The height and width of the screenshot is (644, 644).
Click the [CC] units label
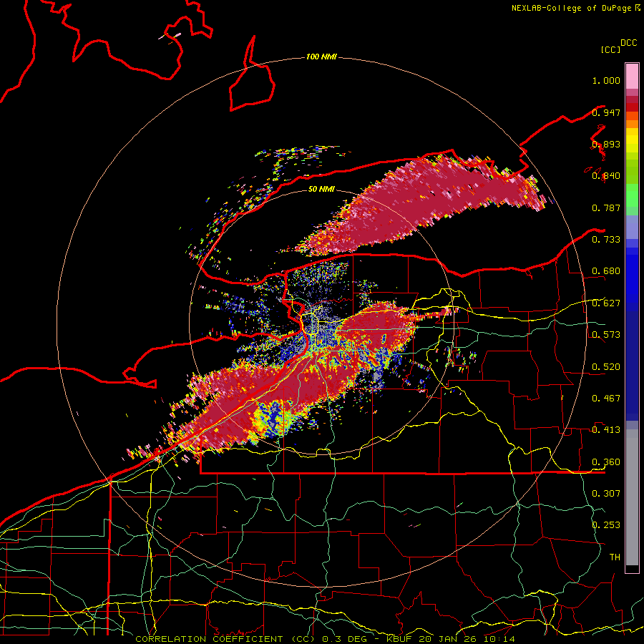pos(610,49)
